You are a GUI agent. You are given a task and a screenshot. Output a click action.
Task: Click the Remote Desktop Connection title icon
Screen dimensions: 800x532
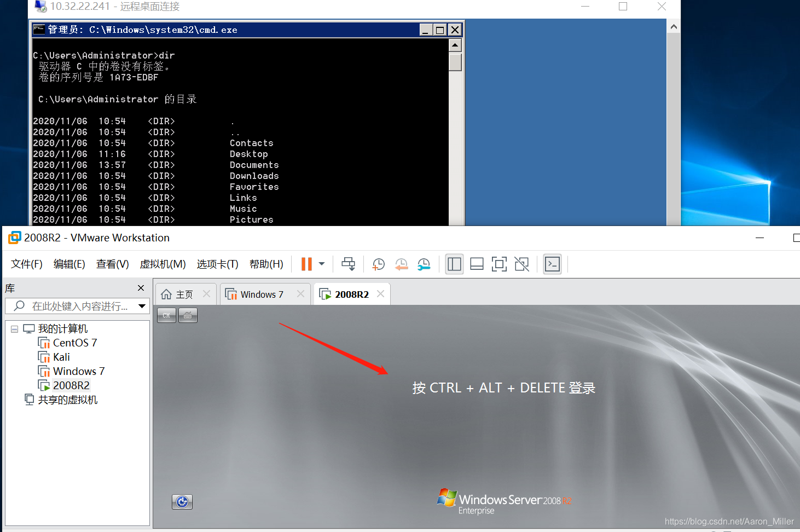40,7
